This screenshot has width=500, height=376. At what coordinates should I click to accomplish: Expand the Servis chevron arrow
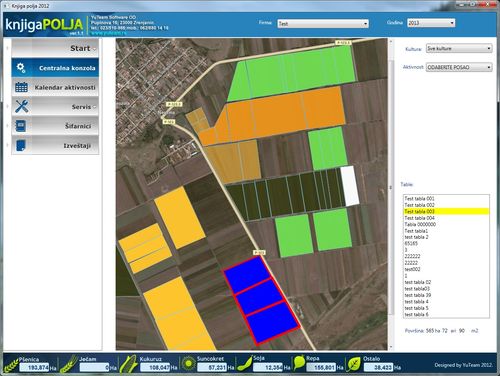click(x=94, y=107)
